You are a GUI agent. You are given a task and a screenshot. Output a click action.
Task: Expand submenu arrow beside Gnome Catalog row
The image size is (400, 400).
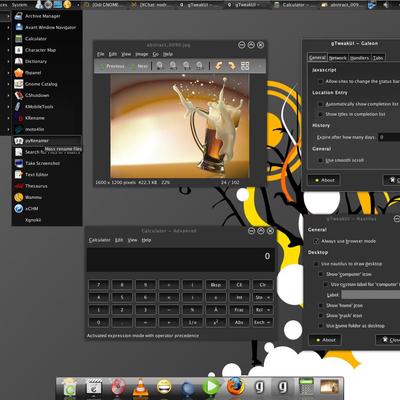click(x=8, y=84)
